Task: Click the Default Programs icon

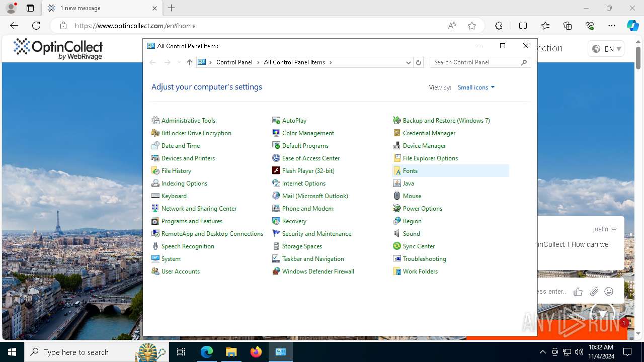Action: pyautogui.click(x=276, y=146)
